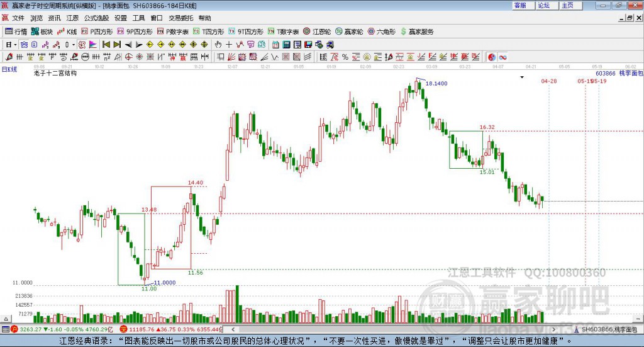Click the 16.32 price label
Screen dimensions: 644x347
coord(487,127)
